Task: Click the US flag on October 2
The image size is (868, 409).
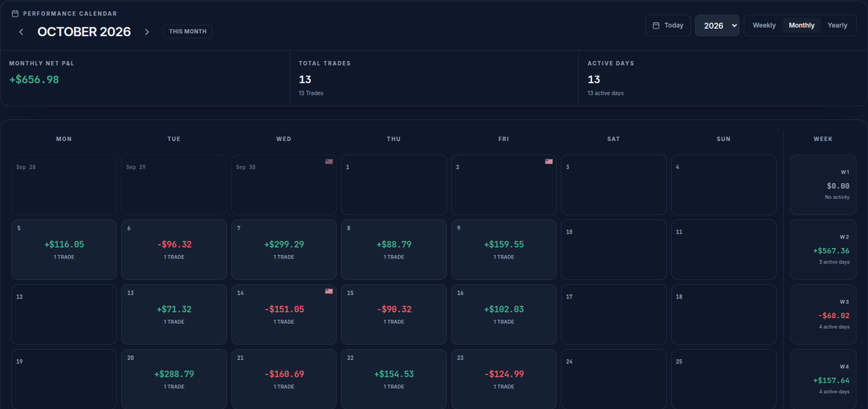Action: tap(548, 162)
